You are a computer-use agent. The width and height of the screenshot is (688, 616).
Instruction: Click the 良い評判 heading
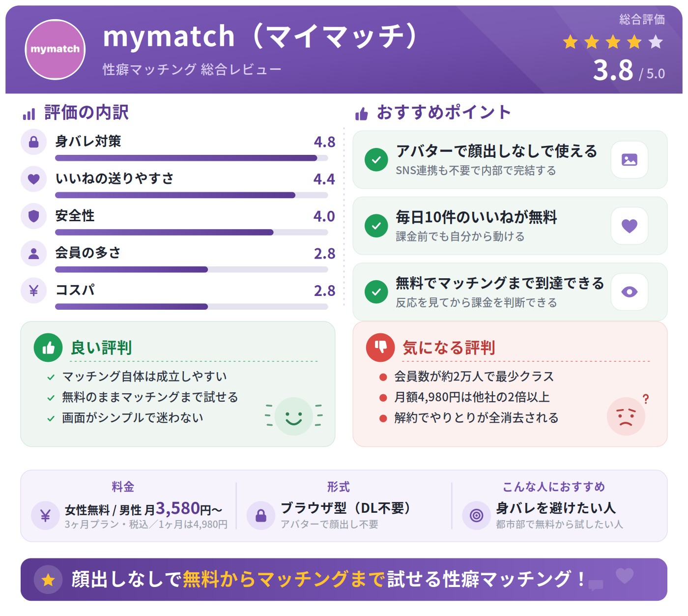click(101, 348)
